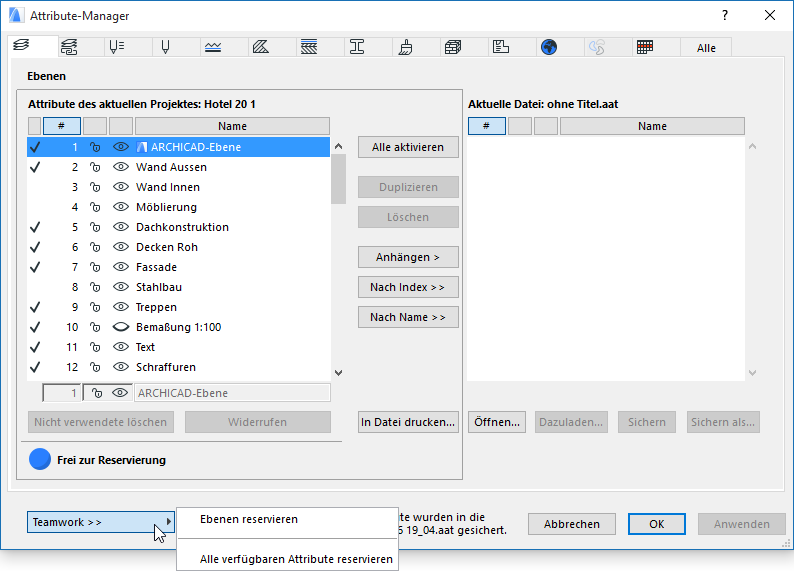
Task: Toggle checkmark for Schraffuren row
Action: 35,367
